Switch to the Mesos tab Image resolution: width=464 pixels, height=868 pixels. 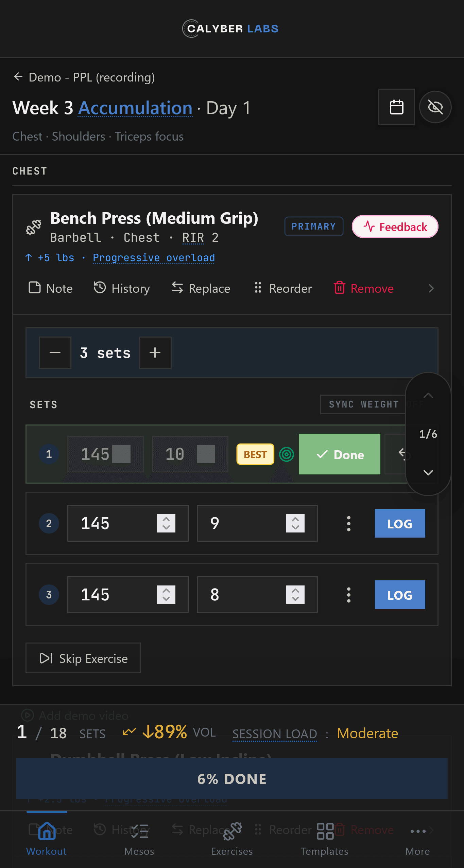(x=139, y=839)
